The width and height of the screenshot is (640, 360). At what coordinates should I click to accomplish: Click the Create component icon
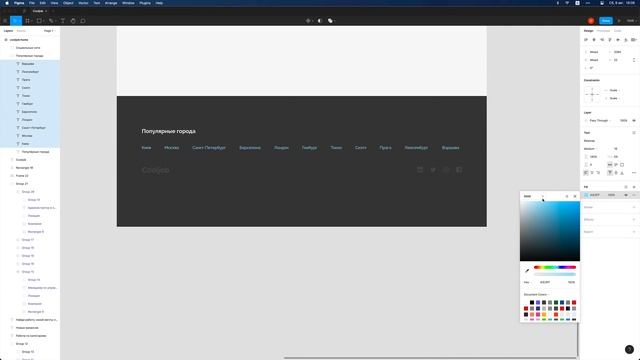308,21
